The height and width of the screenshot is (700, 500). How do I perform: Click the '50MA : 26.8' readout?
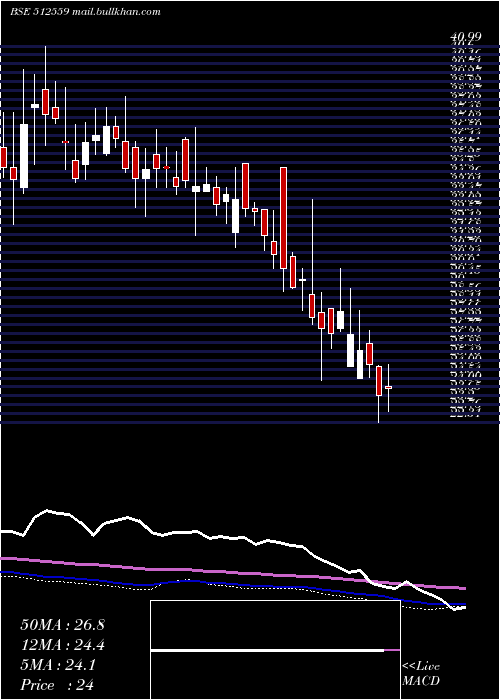63,625
